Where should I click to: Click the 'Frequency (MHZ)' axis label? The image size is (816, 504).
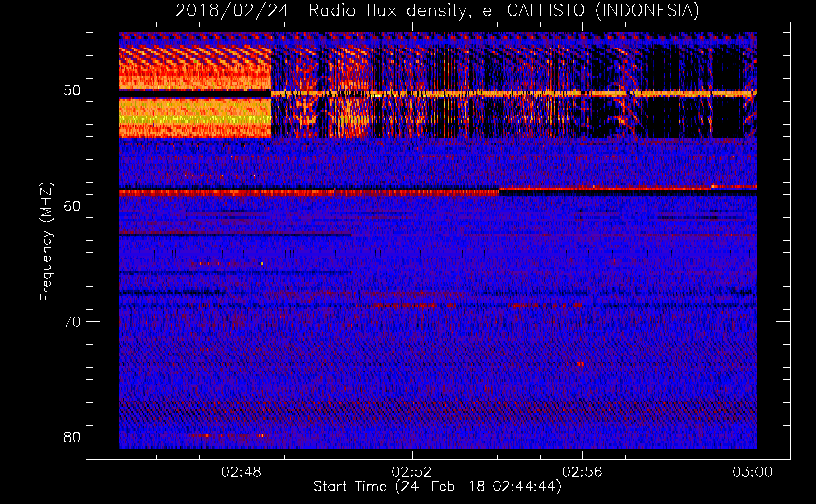coord(46,242)
